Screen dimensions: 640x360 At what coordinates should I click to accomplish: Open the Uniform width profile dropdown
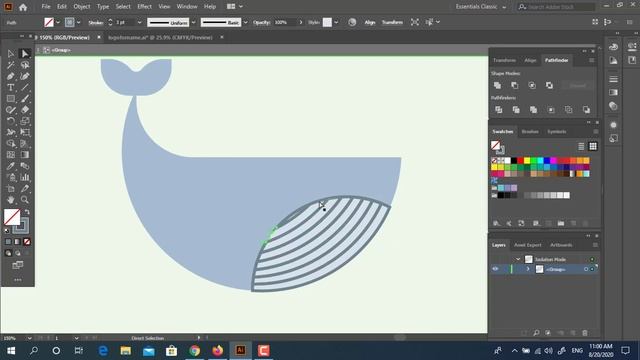coord(193,22)
